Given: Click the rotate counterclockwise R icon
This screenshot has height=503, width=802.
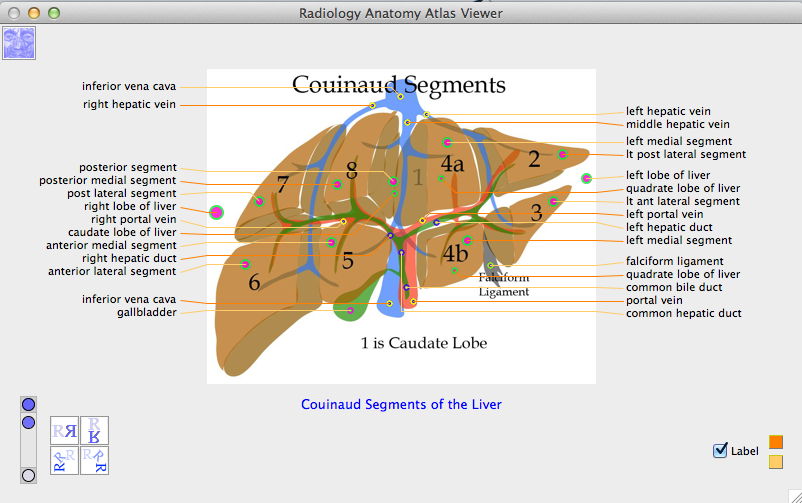Looking at the screenshot, I should pos(65,460).
